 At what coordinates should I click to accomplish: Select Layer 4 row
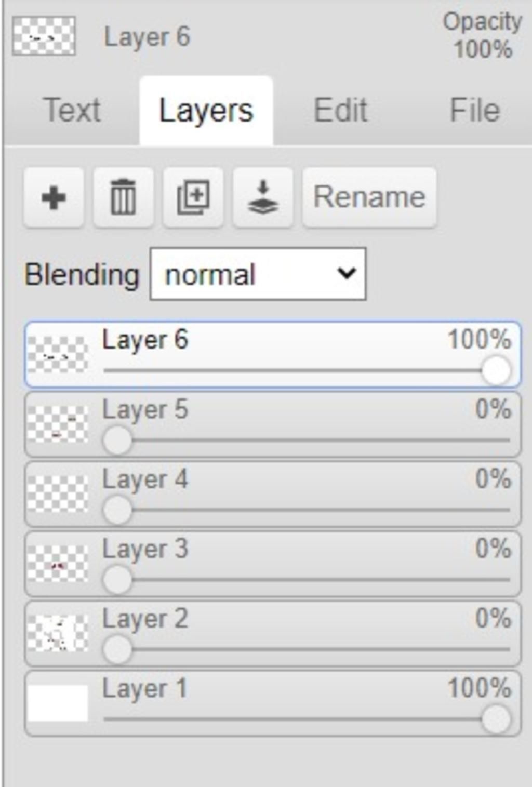click(273, 495)
